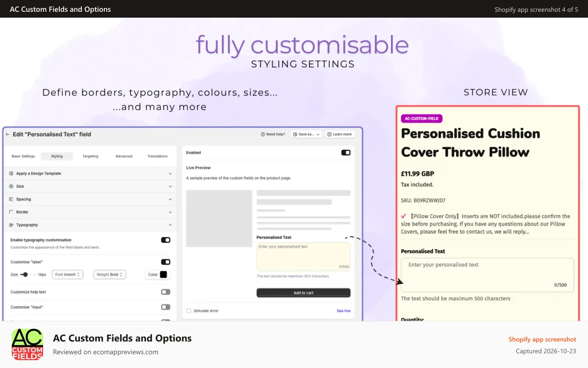Viewport: 588px width, 368px height.
Task: Click the store view personalised text field
Action: click(487, 275)
